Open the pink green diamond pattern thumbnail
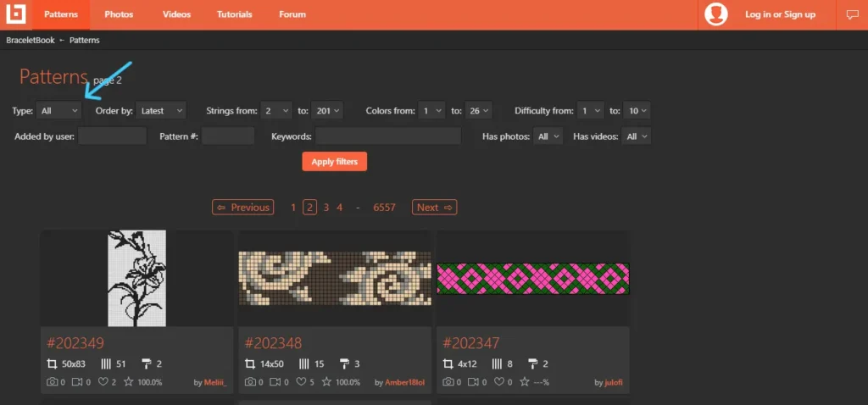This screenshot has height=405, width=868. tap(533, 278)
